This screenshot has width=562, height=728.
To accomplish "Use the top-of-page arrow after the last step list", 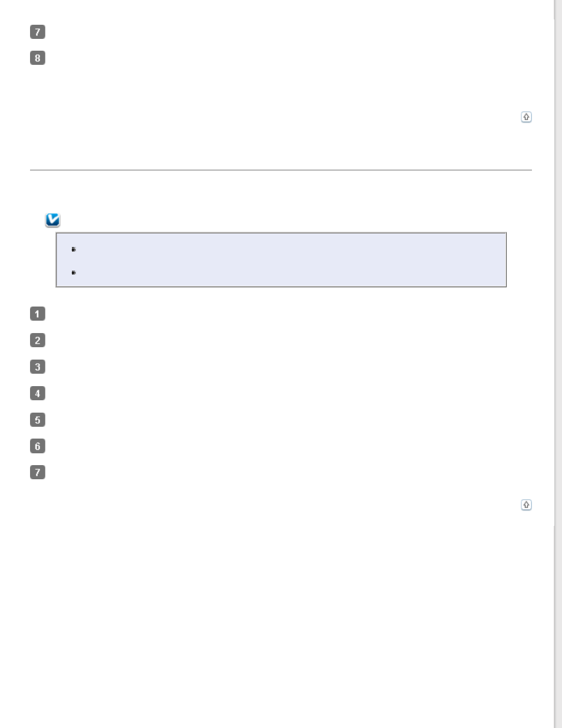I will pos(526,505).
